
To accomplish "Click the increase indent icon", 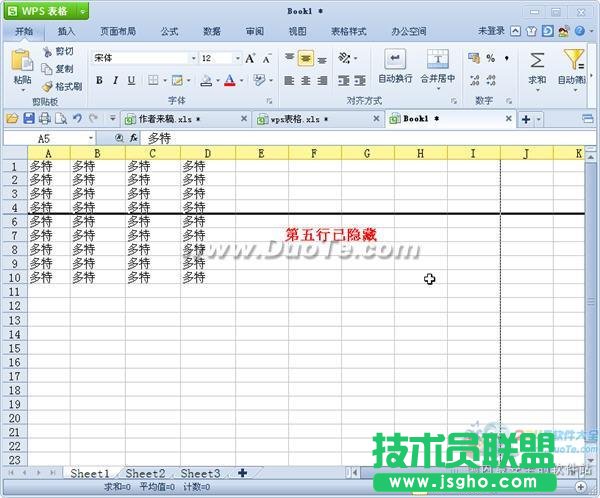I will [x=360, y=80].
